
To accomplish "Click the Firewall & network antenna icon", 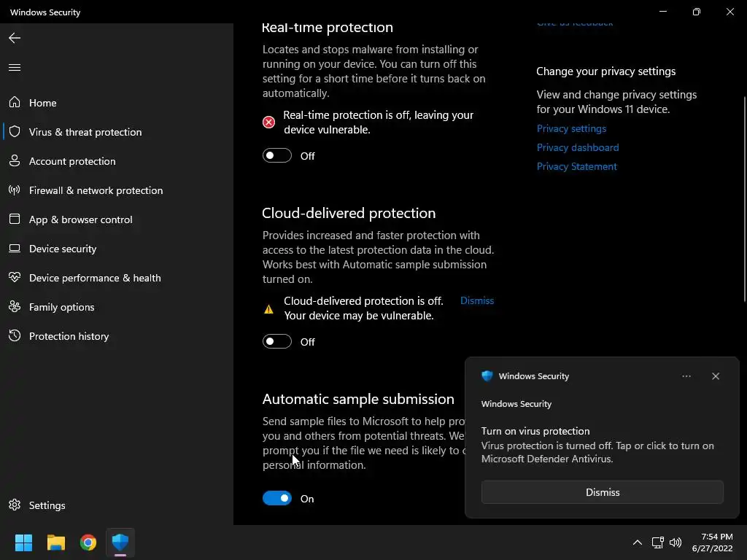I will [x=15, y=190].
